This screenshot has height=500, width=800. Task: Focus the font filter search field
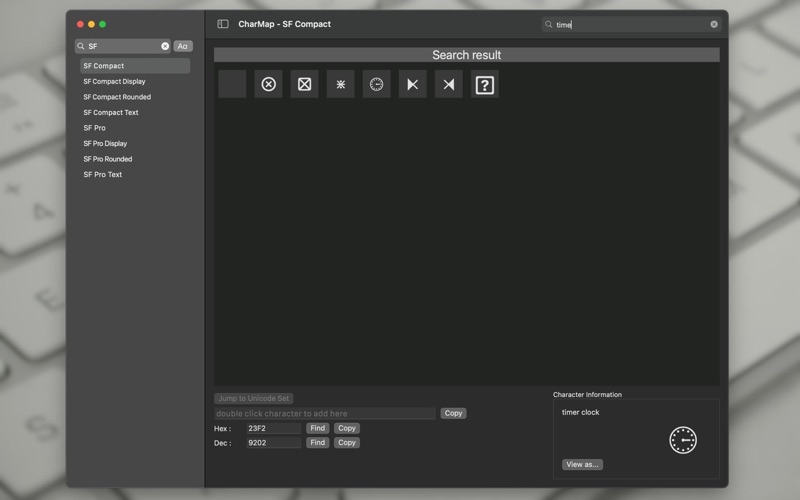point(122,46)
